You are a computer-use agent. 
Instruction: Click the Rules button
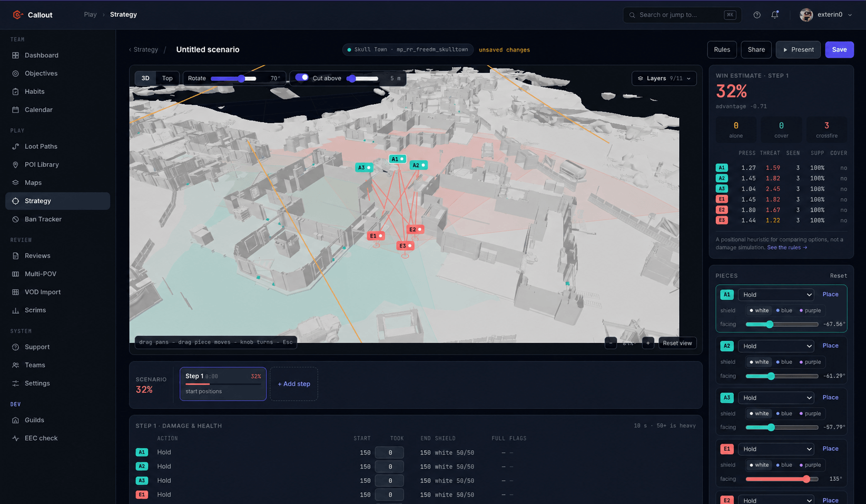[722, 50]
